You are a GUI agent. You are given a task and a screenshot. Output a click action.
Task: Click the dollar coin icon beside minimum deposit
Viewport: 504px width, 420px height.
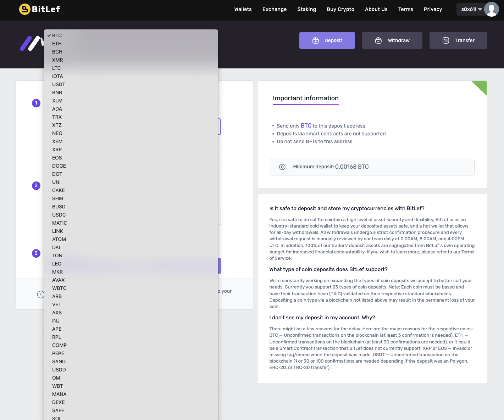tap(282, 167)
